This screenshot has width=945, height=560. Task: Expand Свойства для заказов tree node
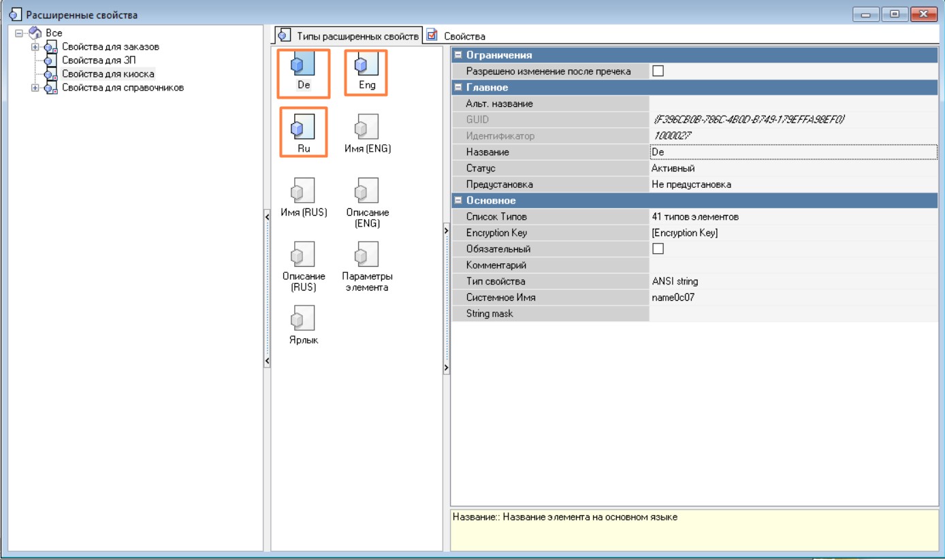[35, 47]
